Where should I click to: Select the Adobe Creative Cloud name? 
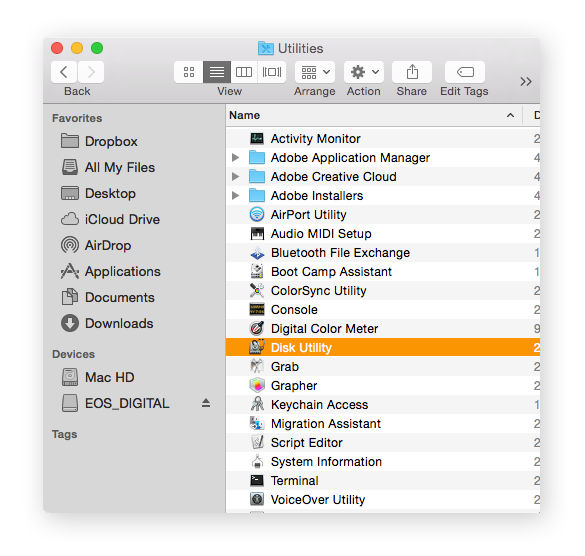click(x=334, y=177)
